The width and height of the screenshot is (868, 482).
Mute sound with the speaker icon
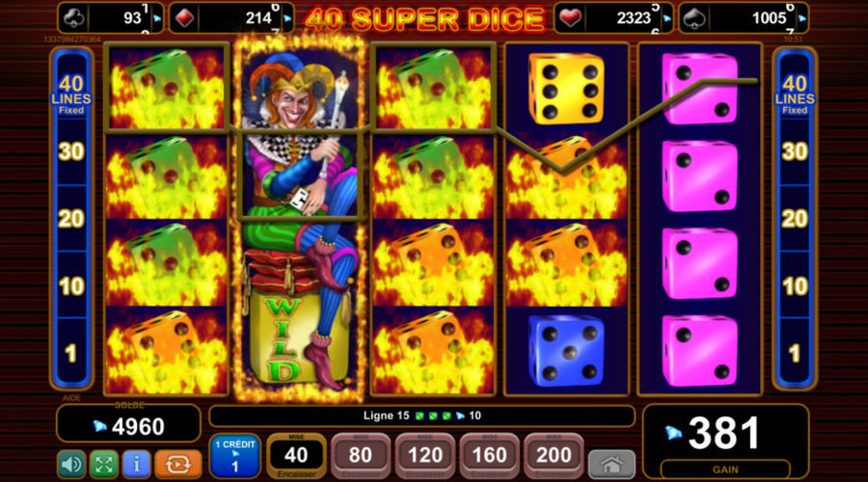point(71,465)
